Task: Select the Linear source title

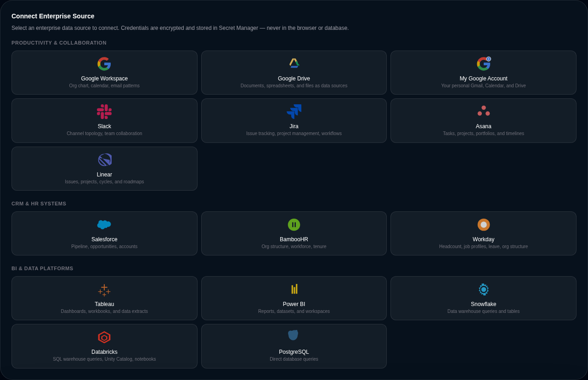Action: pos(104,175)
